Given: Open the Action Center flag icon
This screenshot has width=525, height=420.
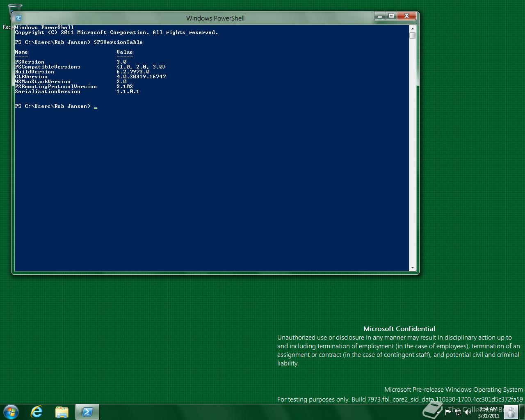Looking at the screenshot, I should coord(448,412).
